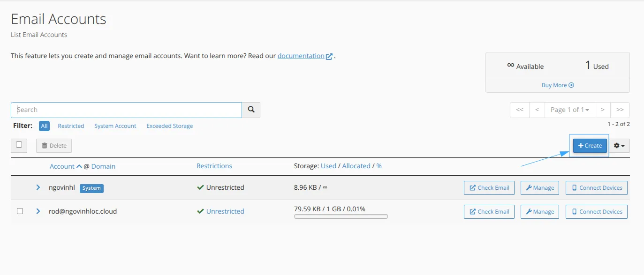Click the rod@ngovinhloc.cloud account name
Image resolution: width=644 pixels, height=275 pixels.
click(83, 211)
